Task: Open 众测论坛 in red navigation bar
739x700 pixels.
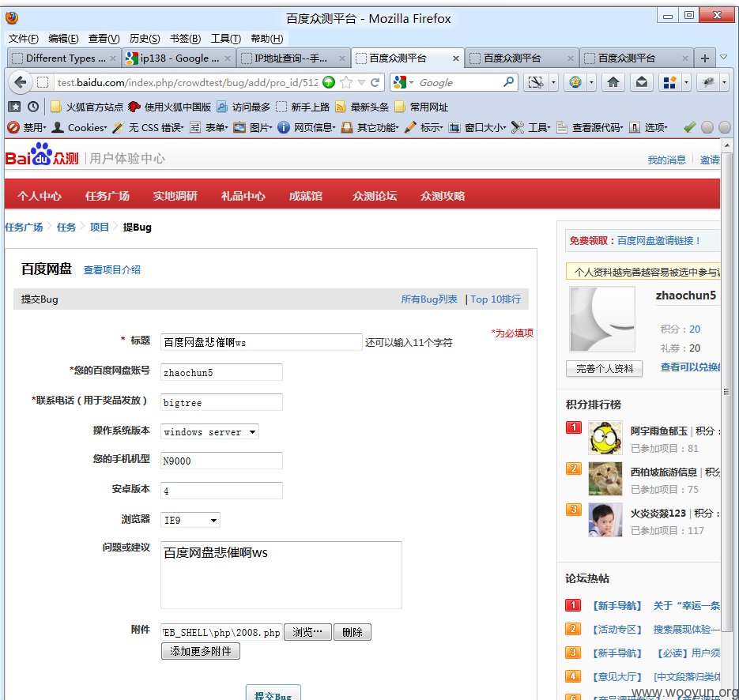Action: [x=375, y=196]
